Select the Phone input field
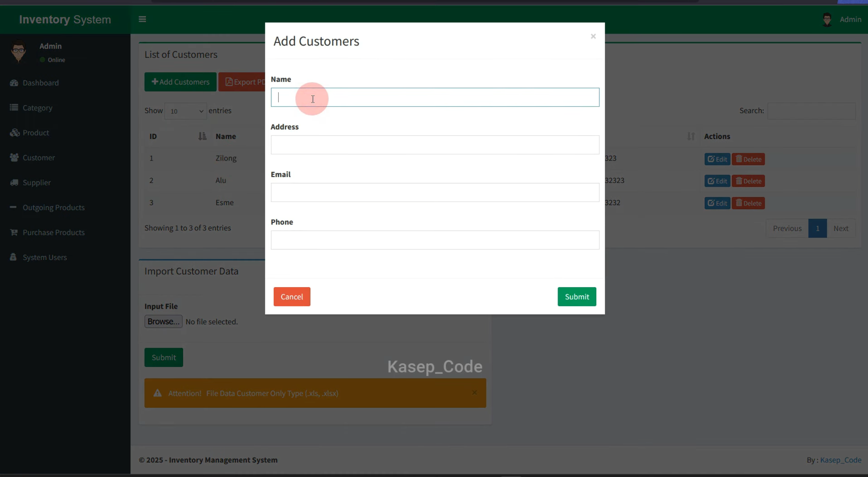The height and width of the screenshot is (477, 868). pos(435,240)
